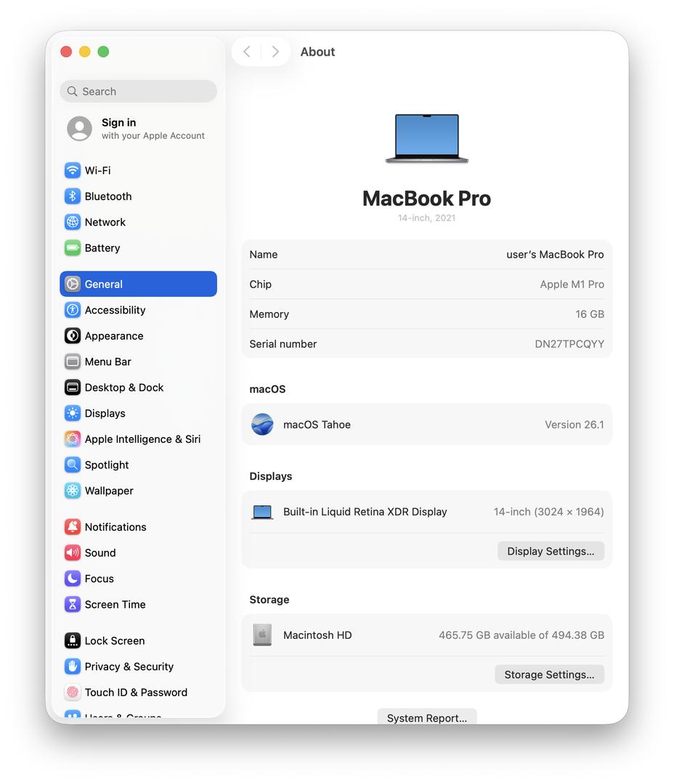Select the Wi-Fi sidebar label

(x=97, y=171)
